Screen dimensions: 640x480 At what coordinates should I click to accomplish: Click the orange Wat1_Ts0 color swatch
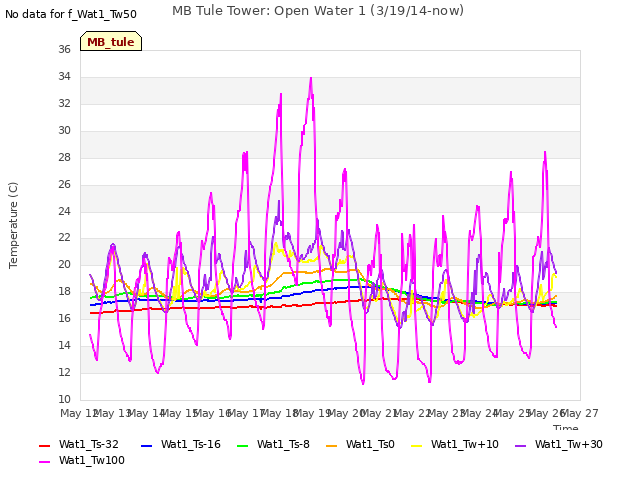pyautogui.click(x=332, y=446)
